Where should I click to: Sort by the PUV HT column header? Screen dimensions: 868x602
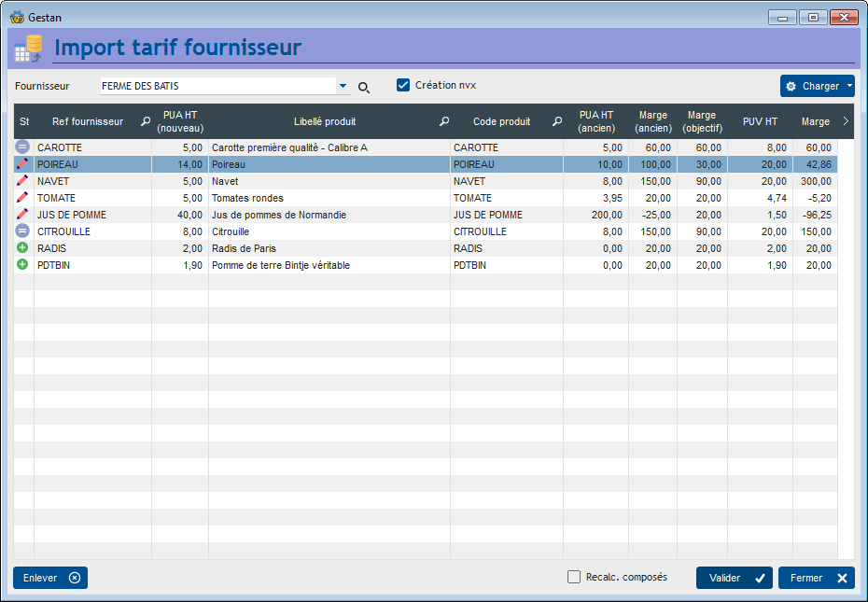tap(759, 121)
